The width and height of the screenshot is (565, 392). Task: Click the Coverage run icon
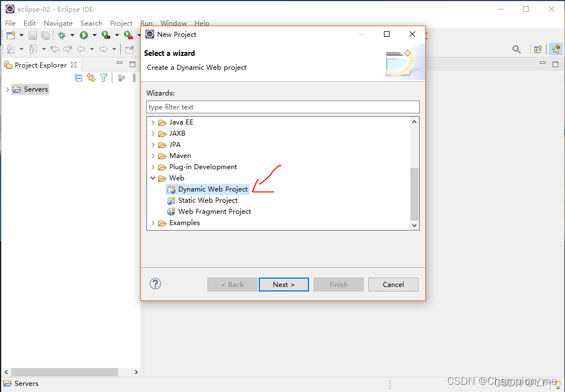click(106, 35)
